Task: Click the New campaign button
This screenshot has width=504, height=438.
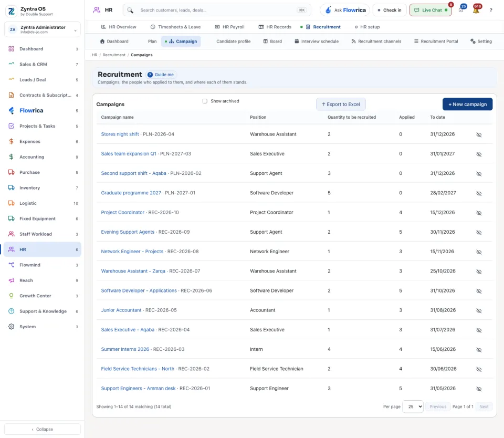Action: (467, 104)
